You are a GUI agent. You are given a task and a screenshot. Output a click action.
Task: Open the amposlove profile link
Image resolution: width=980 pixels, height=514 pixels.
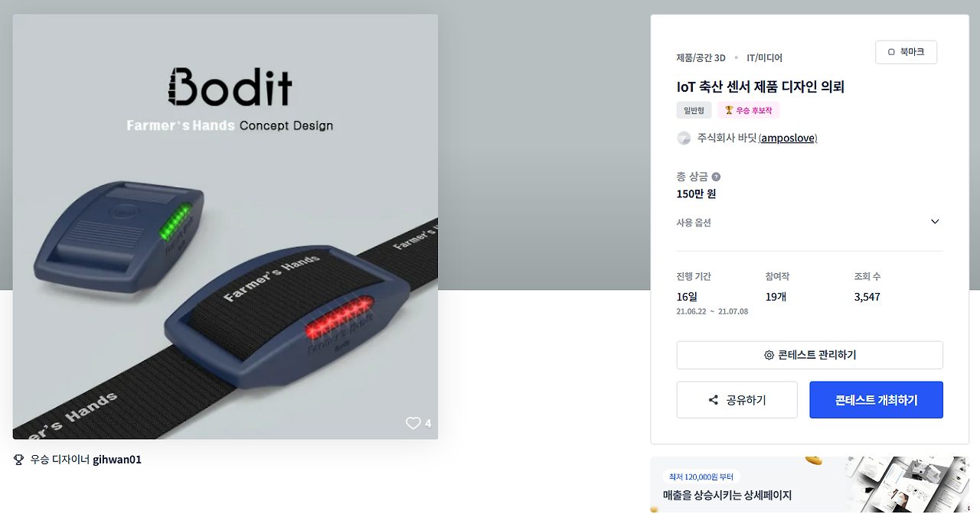788,138
